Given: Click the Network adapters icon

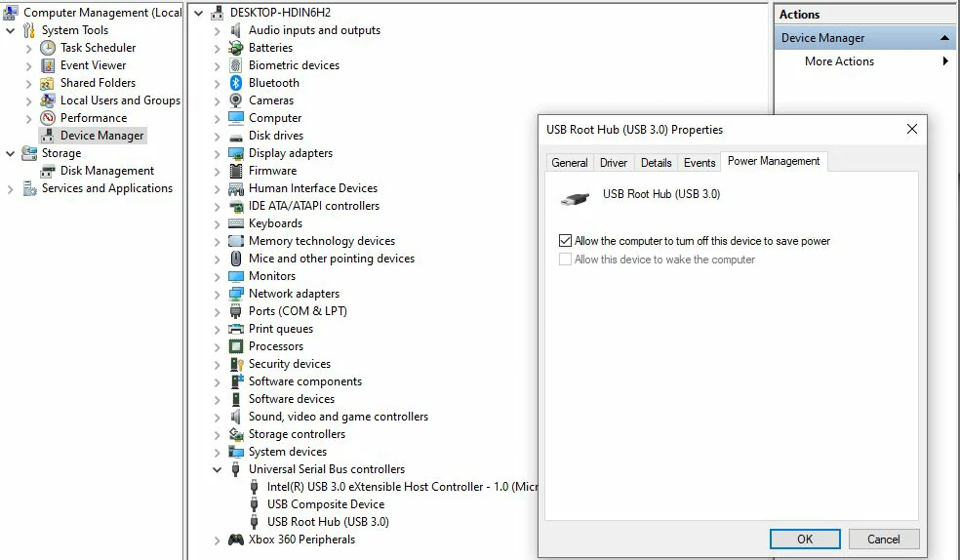Looking at the screenshot, I should (236, 294).
